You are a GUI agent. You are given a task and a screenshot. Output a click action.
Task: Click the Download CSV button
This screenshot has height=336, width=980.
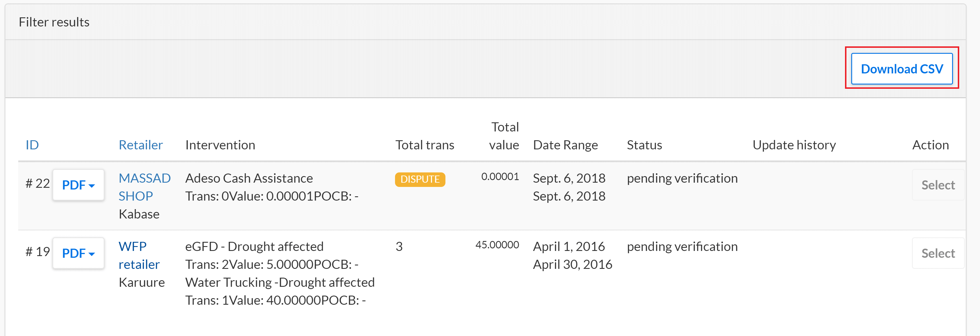902,69
